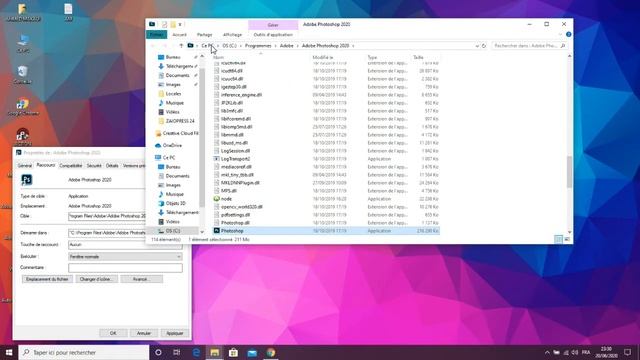The image size is (640, 360).
Task: Click file list vertical scrollbar thumb
Action: 569,172
